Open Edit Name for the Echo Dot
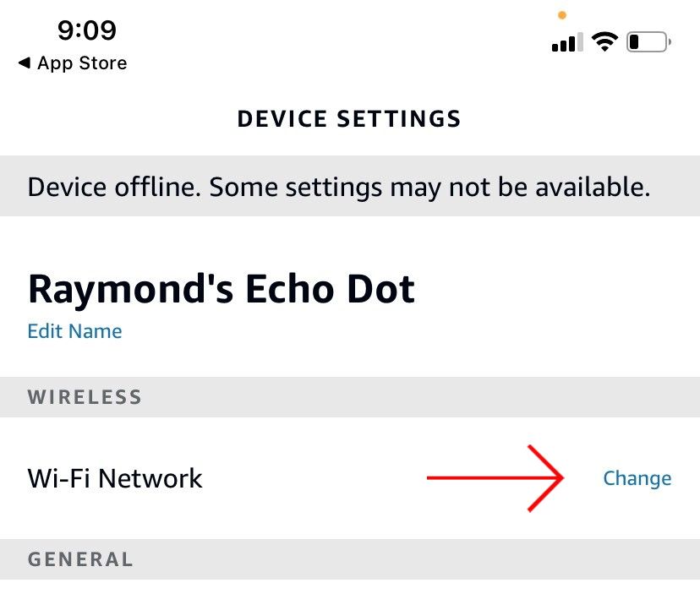 [74, 331]
